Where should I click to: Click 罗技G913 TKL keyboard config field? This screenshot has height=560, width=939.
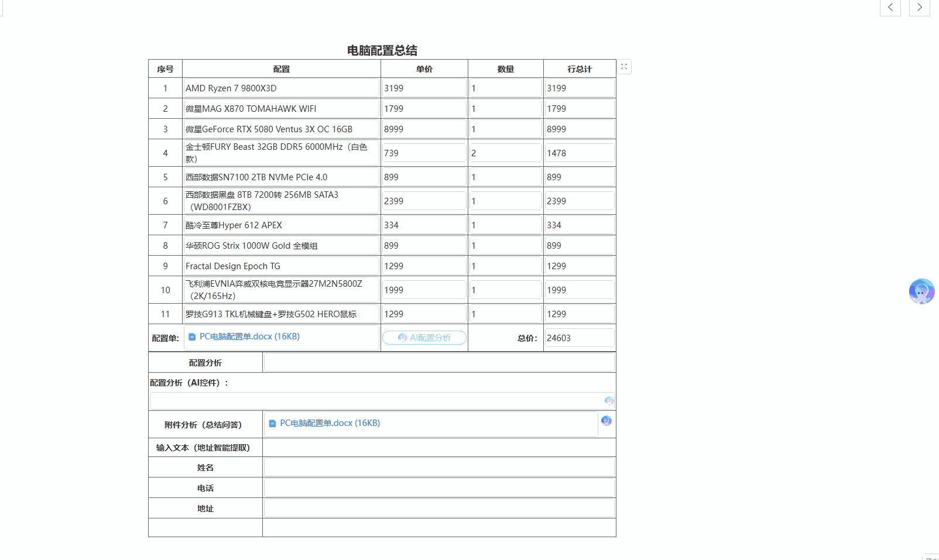pyautogui.click(x=281, y=314)
